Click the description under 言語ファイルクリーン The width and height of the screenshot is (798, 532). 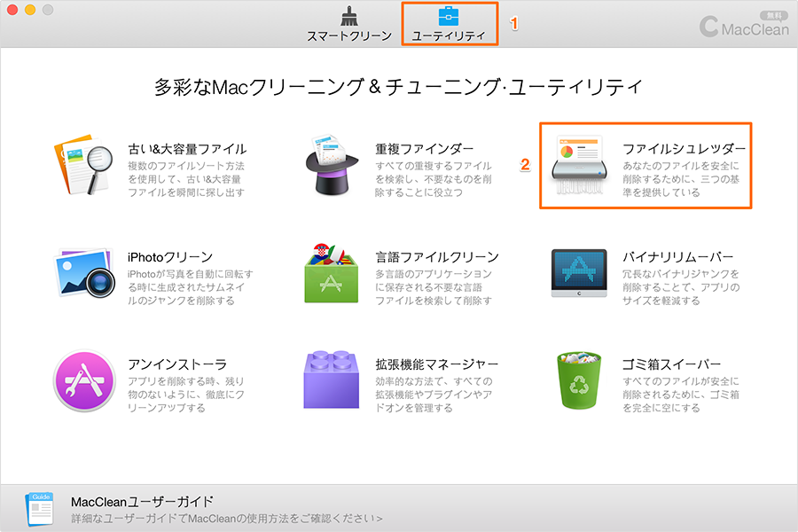click(434, 287)
